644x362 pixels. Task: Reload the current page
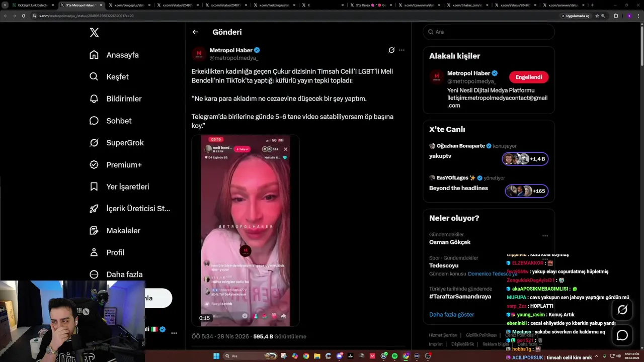click(x=23, y=16)
